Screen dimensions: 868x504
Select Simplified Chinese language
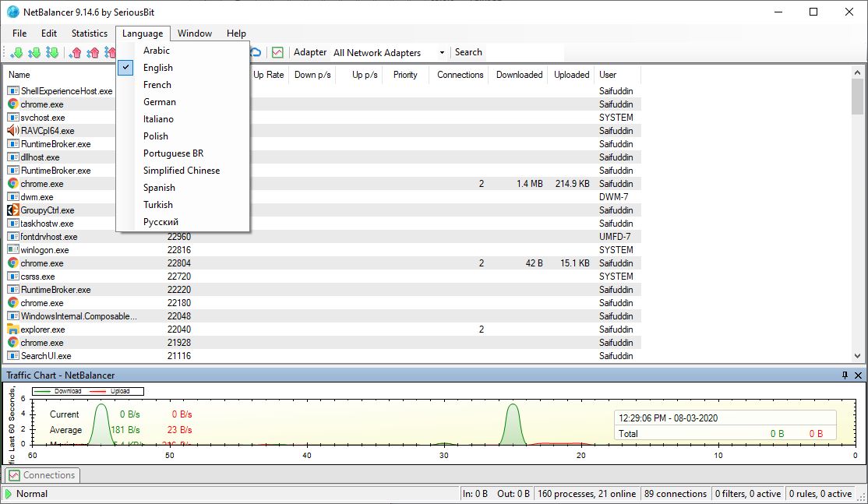[182, 171]
